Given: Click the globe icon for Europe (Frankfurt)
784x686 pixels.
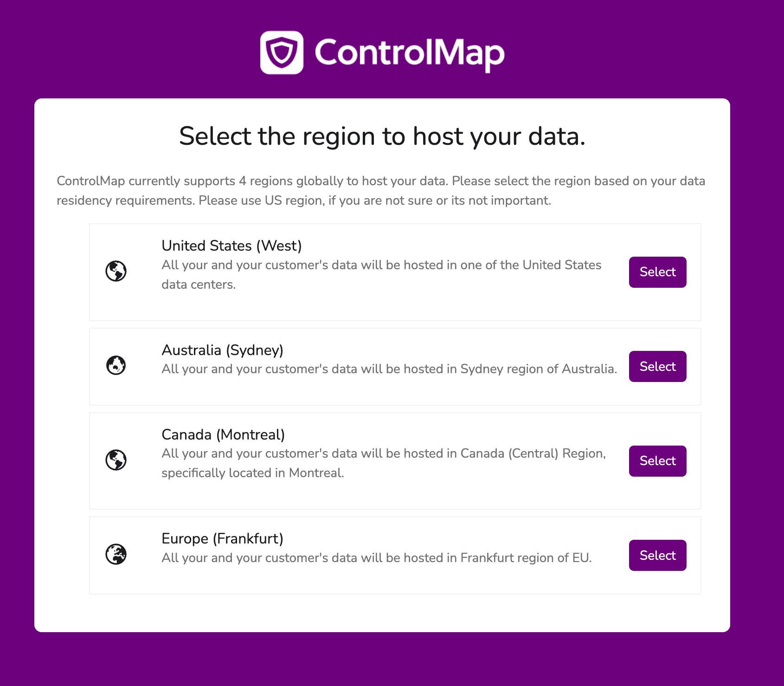Looking at the screenshot, I should coord(116,554).
